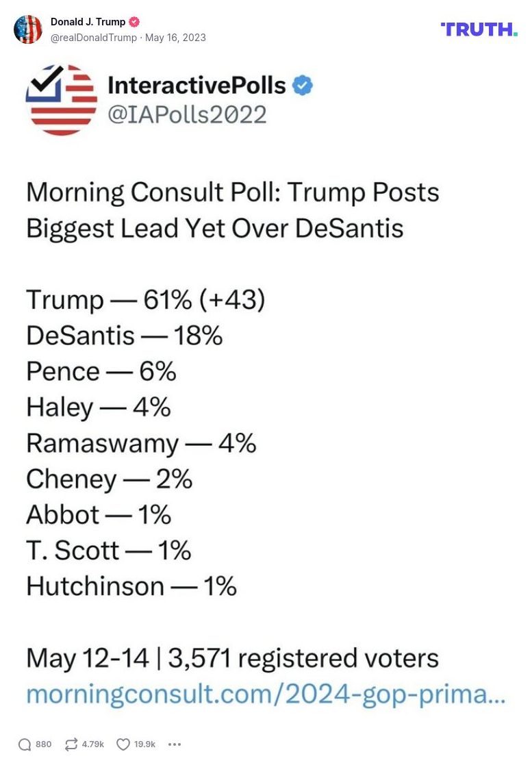Image resolution: width=532 pixels, height=765 pixels.
Task: Click the blue verified badge next to InteractivePolls
Action: coord(302,85)
